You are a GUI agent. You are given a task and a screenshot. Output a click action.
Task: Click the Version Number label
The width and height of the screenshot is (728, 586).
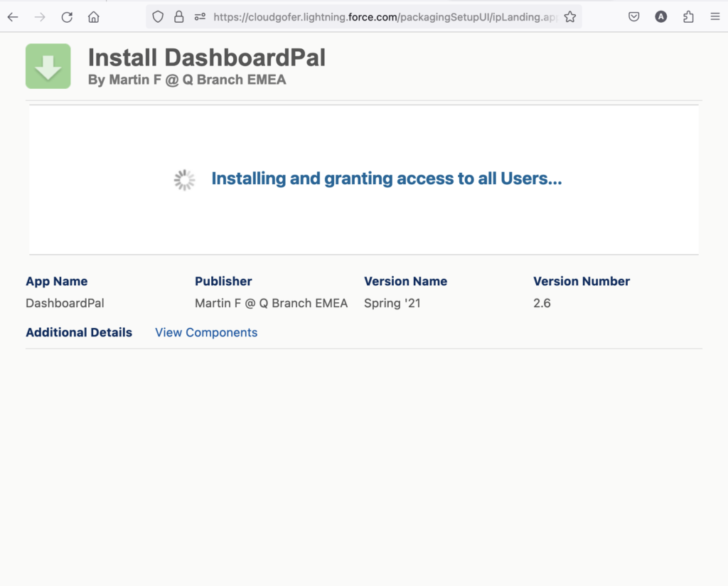click(582, 282)
